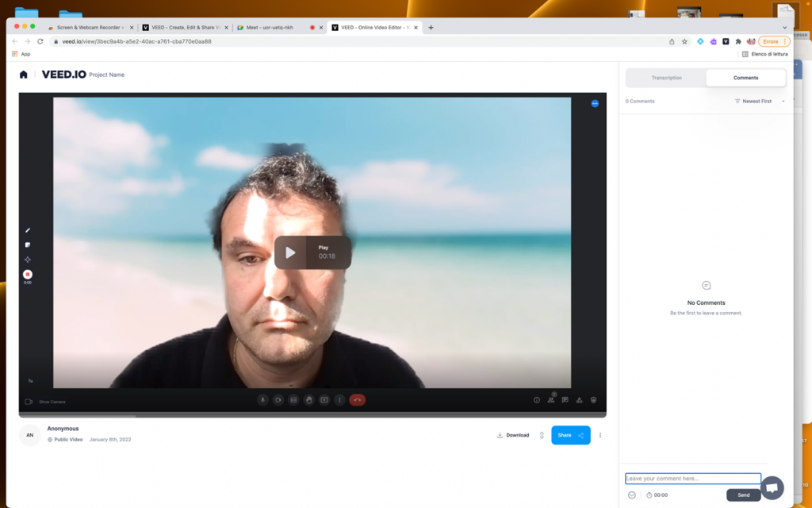Open meeting info icon
Viewport: 812px width, 508px height.
coord(537,400)
